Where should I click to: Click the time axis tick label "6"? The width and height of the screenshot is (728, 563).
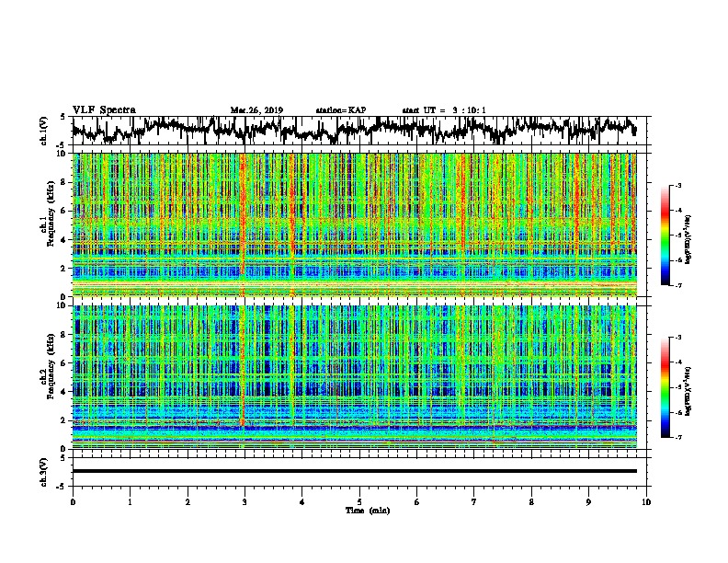click(416, 502)
